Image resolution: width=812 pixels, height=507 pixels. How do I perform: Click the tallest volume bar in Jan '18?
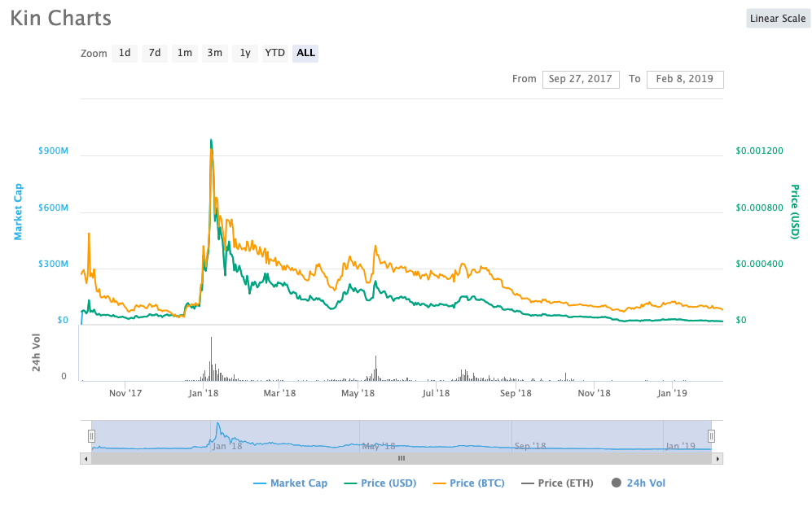pyautogui.click(x=211, y=359)
